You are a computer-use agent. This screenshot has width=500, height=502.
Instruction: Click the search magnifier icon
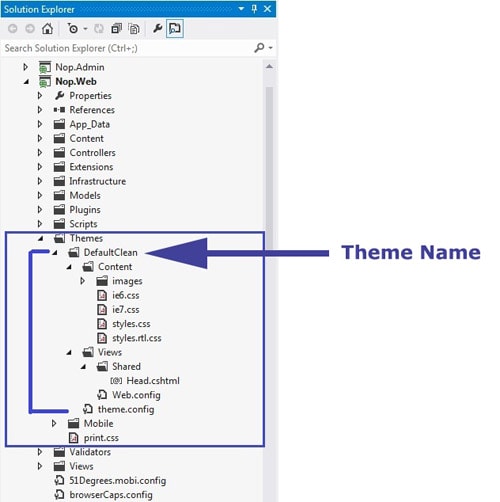tap(259, 48)
